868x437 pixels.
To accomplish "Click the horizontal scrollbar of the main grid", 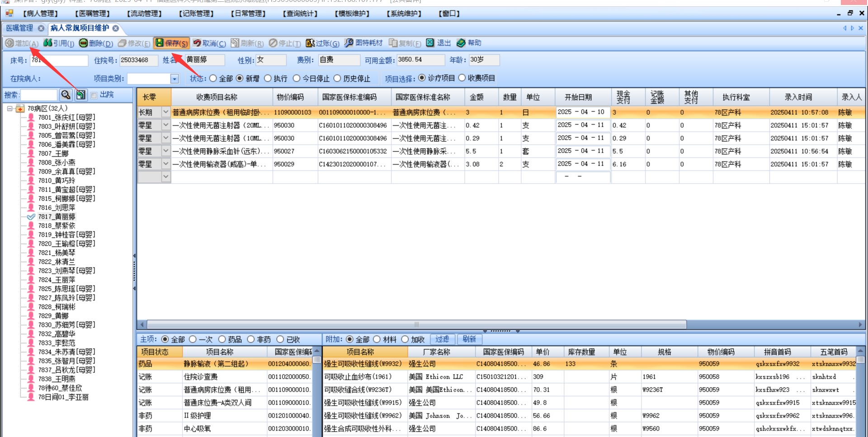I will (417, 324).
